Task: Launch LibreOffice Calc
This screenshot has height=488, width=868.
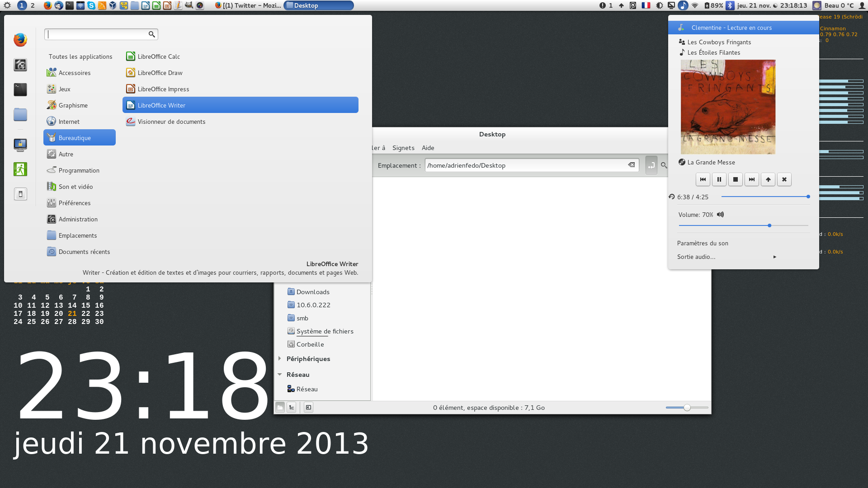Action: click(x=241, y=56)
